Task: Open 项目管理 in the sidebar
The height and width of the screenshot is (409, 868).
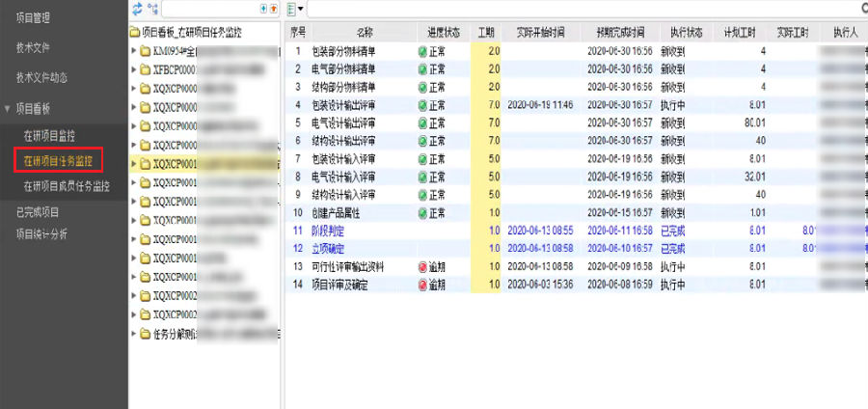Action: [33, 18]
